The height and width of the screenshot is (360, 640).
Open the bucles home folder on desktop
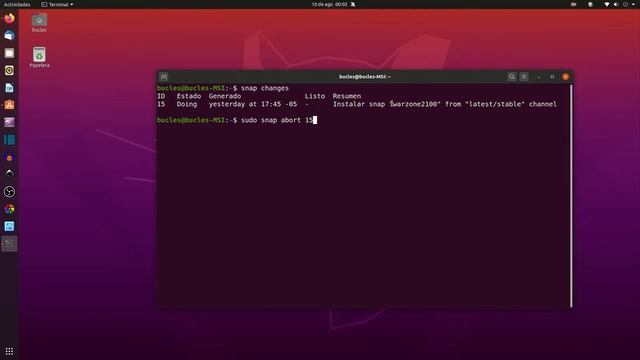[39, 23]
